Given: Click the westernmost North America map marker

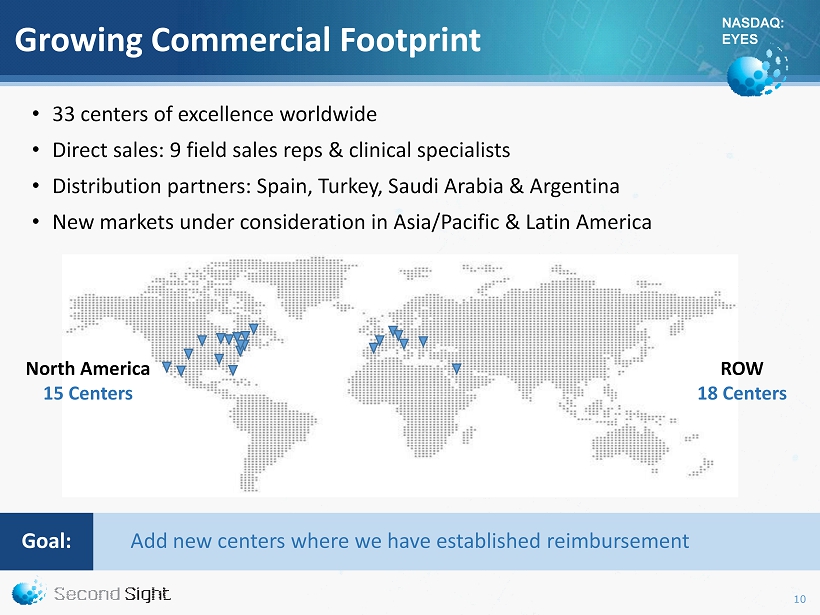Looking at the screenshot, I should [x=167, y=367].
